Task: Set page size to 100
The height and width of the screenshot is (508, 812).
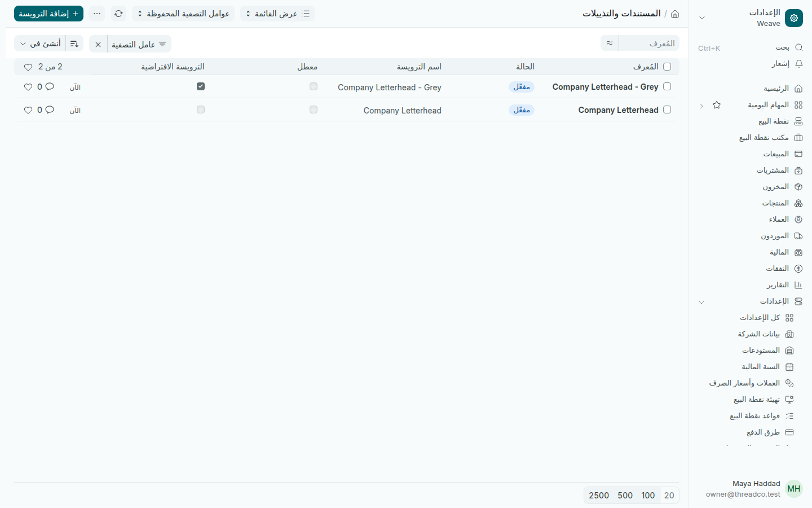Action: tap(648, 496)
